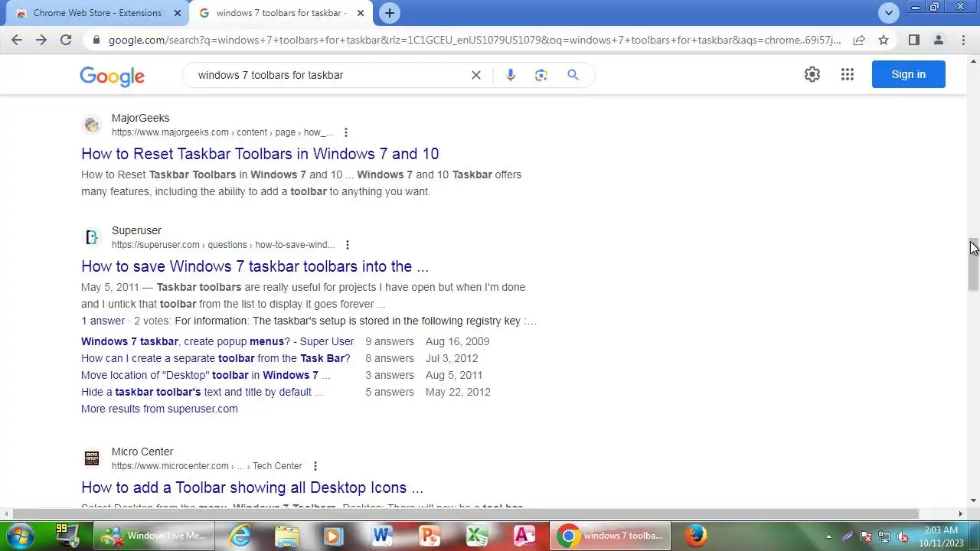Open How to add a Toolbar showing Desktop Icons

[252, 487]
